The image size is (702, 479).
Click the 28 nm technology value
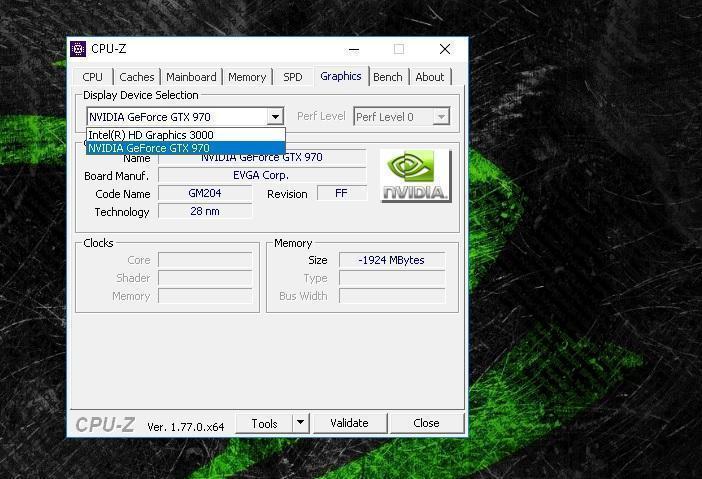click(x=205, y=211)
